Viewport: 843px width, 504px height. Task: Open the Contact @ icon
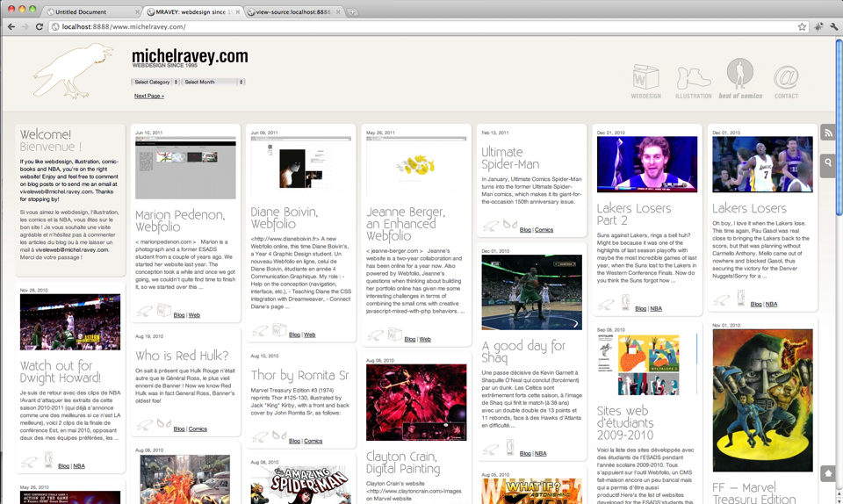click(x=786, y=79)
